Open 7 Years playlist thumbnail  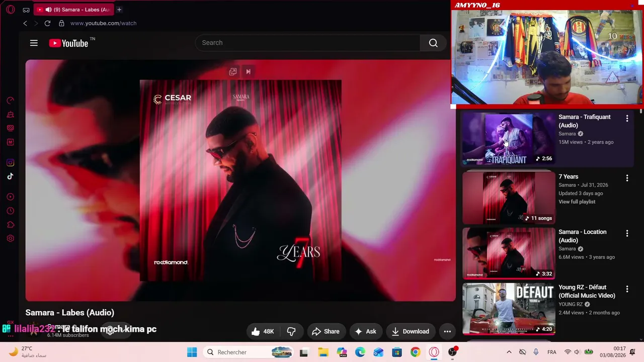coord(509,198)
